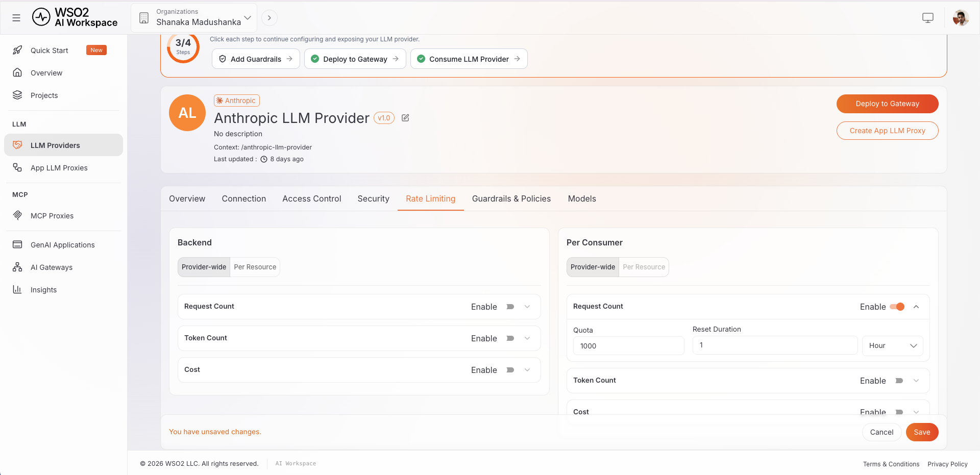
Task: Click Cancel to discard changes
Action: pos(881,432)
